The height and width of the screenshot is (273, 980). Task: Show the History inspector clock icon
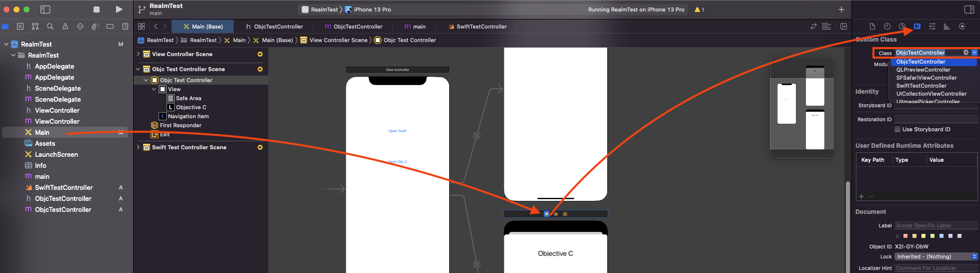coord(887,27)
